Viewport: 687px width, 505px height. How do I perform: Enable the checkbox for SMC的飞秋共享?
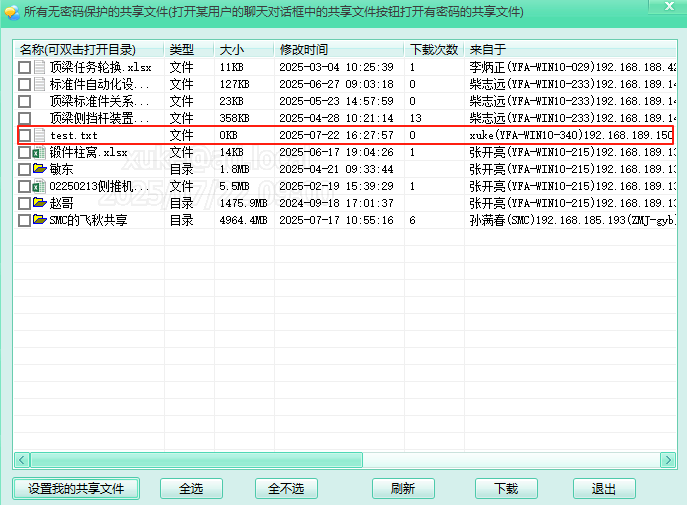24,220
